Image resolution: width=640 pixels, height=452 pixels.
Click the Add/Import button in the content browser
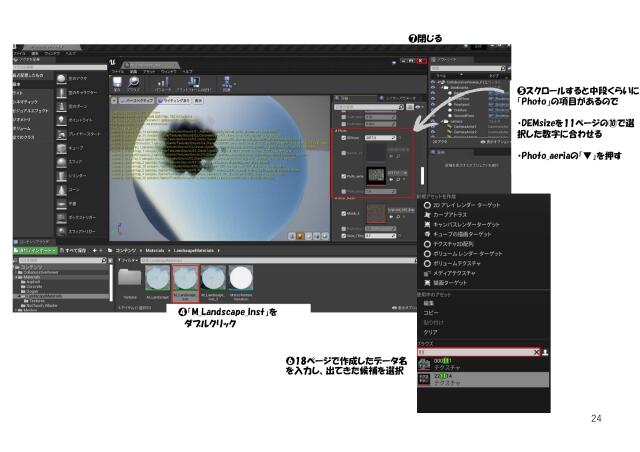click(34, 249)
